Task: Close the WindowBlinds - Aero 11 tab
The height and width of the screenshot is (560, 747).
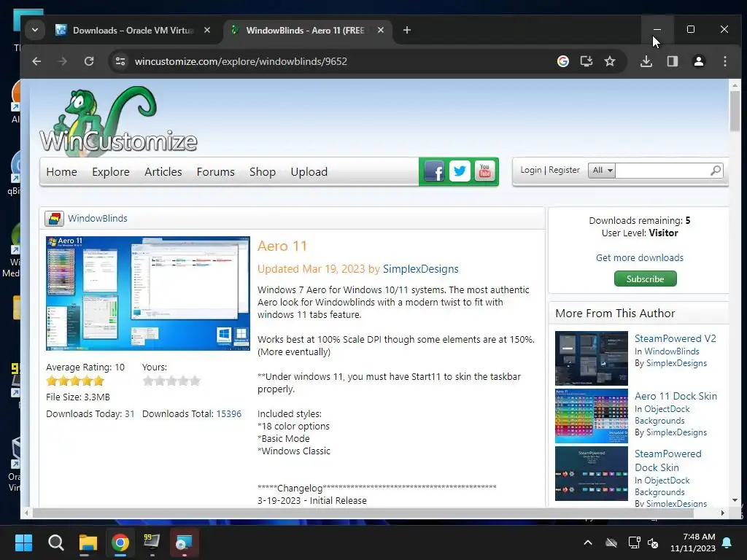Action: tap(381, 30)
